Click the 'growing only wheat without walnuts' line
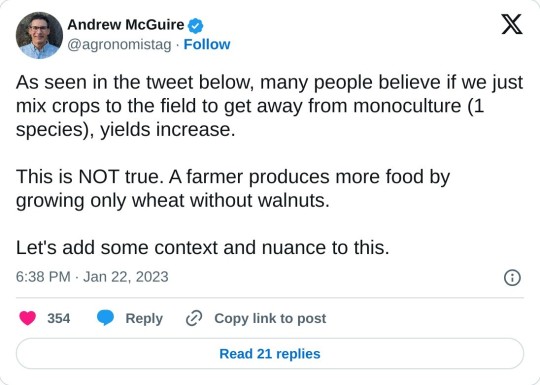This screenshot has width=540, height=385. click(173, 200)
